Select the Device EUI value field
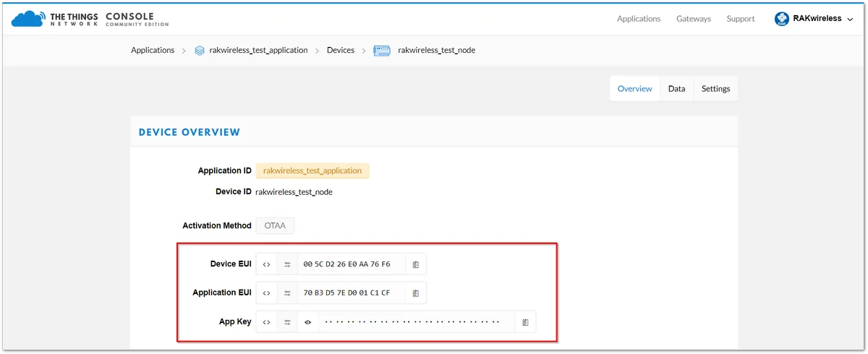 point(352,264)
